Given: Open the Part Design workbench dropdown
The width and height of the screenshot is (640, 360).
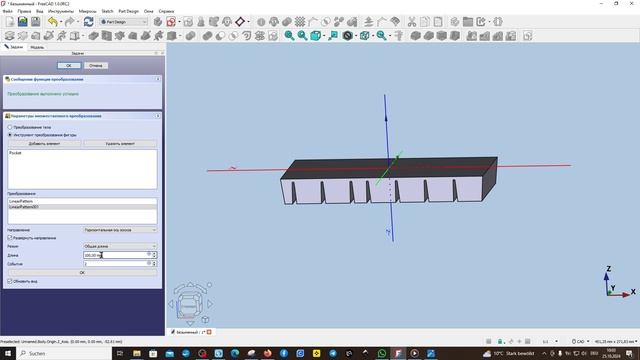Looking at the screenshot, I should 123,22.
